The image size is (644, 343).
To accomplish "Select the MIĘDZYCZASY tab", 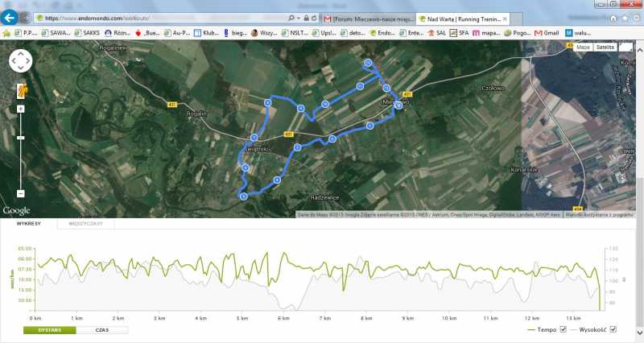I will tap(86, 224).
